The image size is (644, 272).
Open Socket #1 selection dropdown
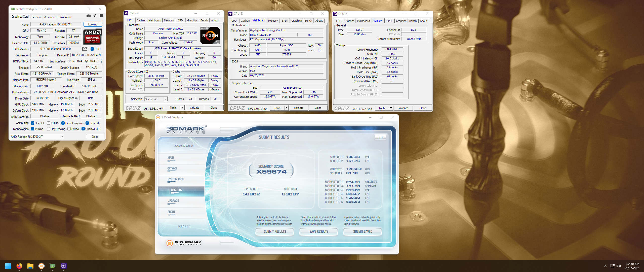click(156, 99)
